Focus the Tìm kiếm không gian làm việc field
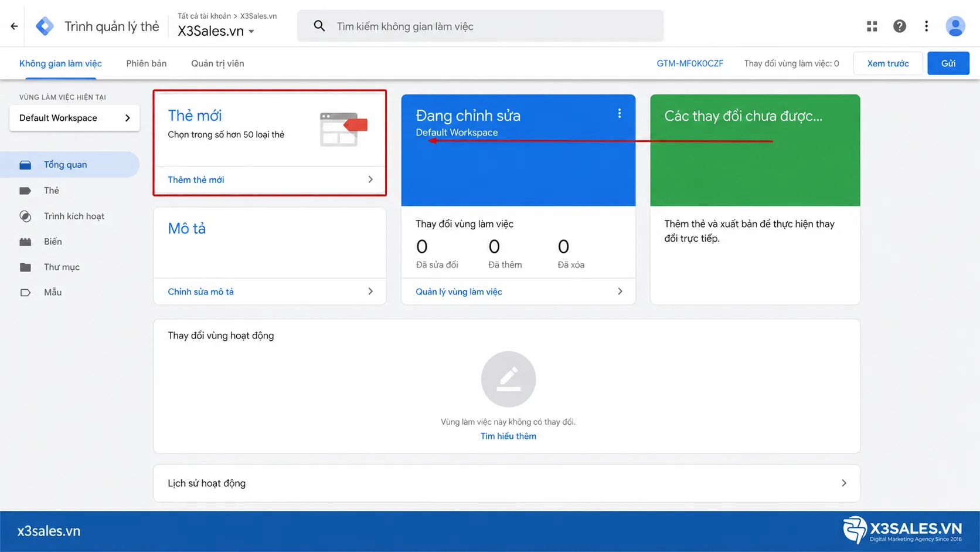 tap(480, 26)
